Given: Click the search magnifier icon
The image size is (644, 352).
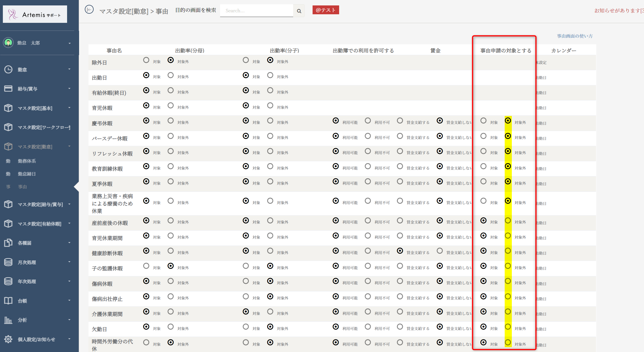Looking at the screenshot, I should [299, 11].
